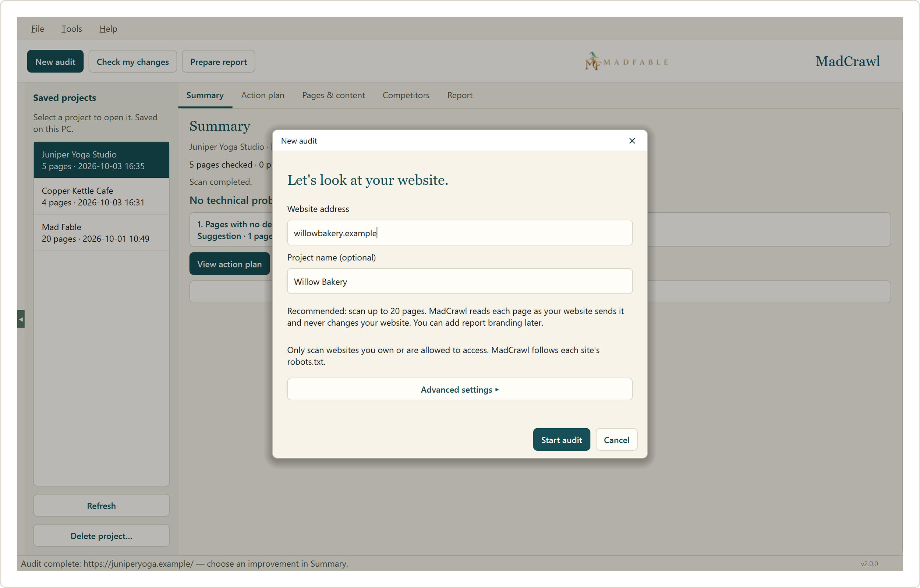This screenshot has height=588, width=920.
Task: Open the Tools menu
Action: pyautogui.click(x=71, y=29)
